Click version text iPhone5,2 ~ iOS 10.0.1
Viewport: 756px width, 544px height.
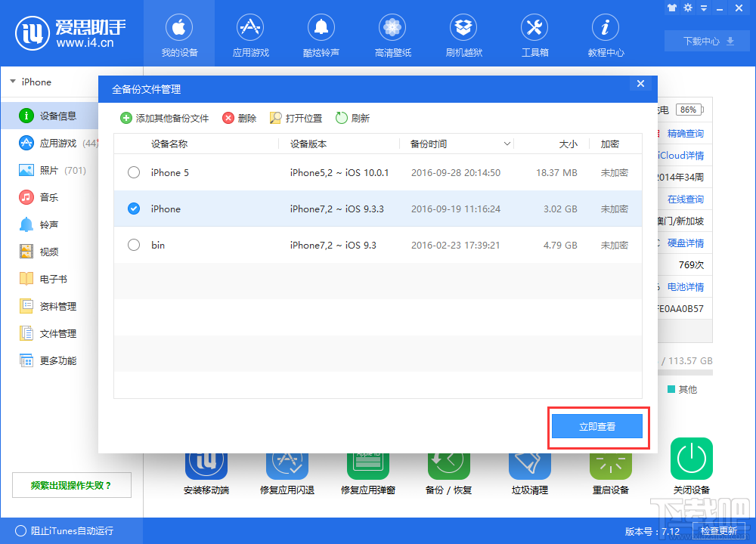(339, 172)
